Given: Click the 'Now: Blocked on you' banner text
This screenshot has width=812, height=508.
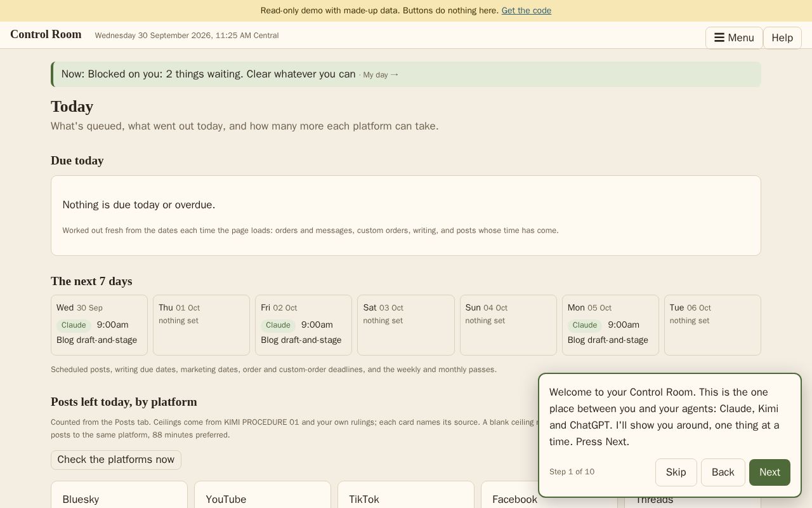Looking at the screenshot, I should (208, 74).
